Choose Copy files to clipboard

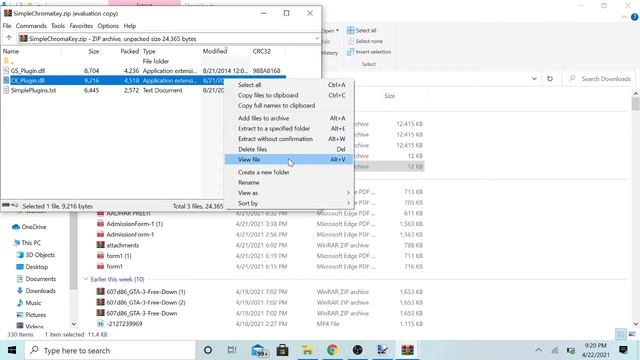(289, 95)
